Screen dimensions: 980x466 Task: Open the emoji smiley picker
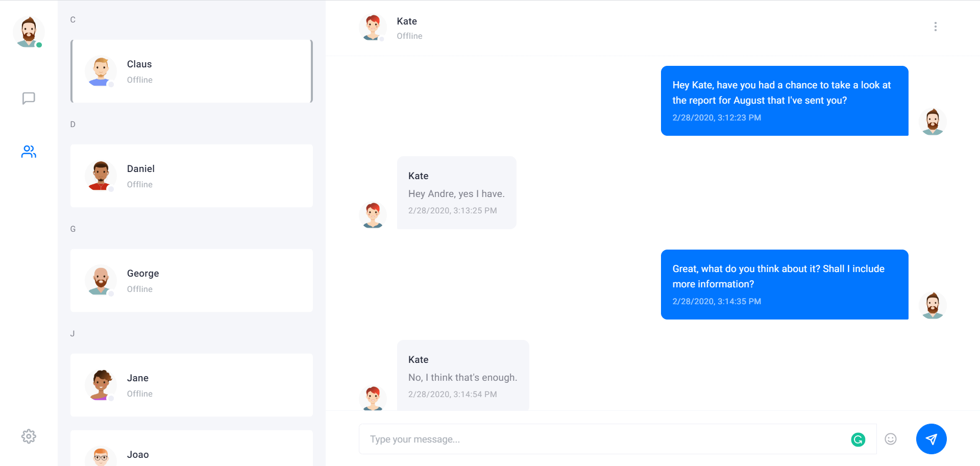pos(891,439)
